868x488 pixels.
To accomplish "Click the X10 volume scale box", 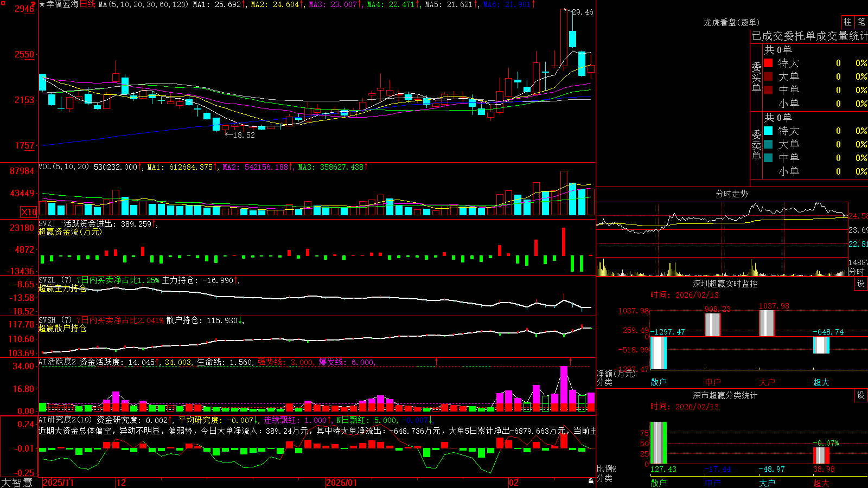I will [29, 212].
